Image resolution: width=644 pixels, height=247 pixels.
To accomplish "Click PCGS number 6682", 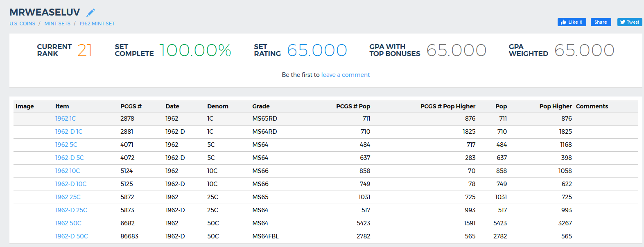I will [127, 223].
